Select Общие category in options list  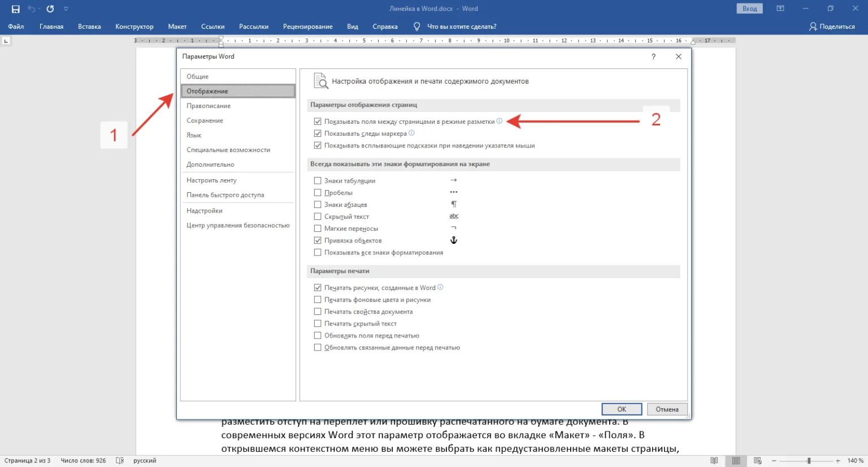238,76
